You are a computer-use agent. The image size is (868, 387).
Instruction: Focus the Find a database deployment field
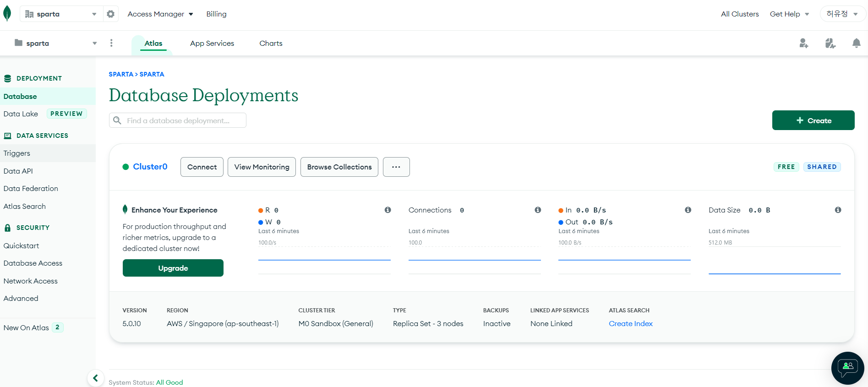[178, 120]
